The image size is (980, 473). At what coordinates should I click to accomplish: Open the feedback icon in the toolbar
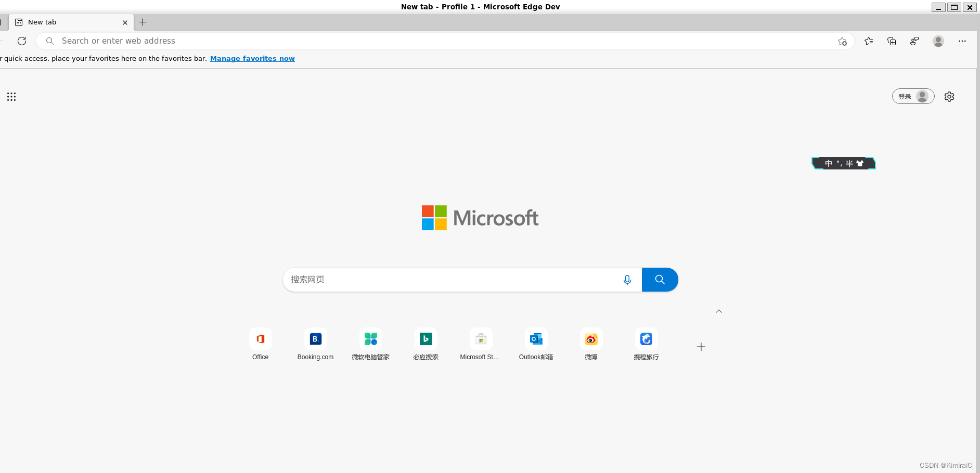pos(914,41)
